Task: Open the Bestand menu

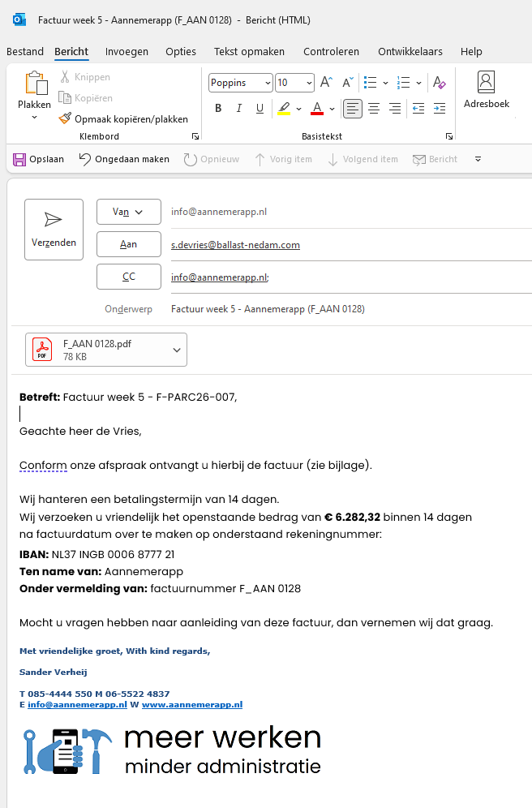Action: pos(25,51)
